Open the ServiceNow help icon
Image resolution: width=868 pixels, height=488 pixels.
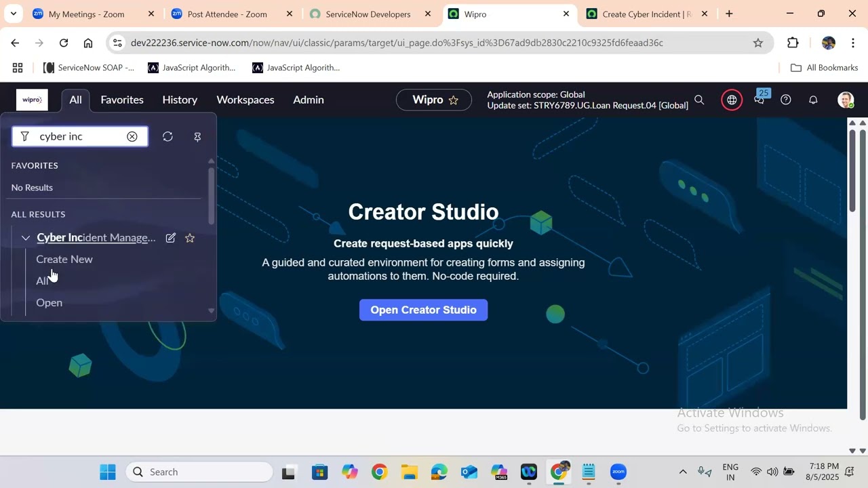coord(786,100)
